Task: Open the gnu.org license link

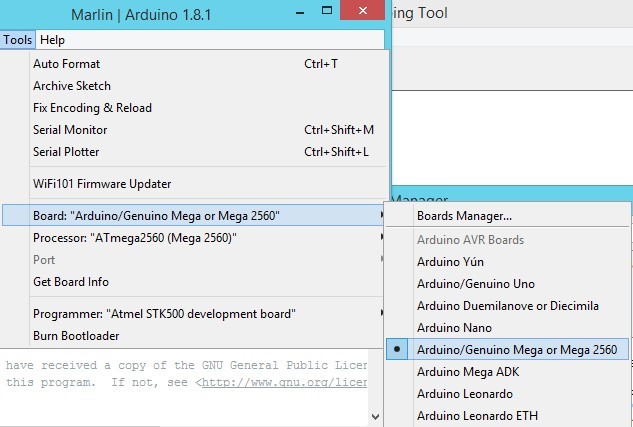Action: coord(284,382)
